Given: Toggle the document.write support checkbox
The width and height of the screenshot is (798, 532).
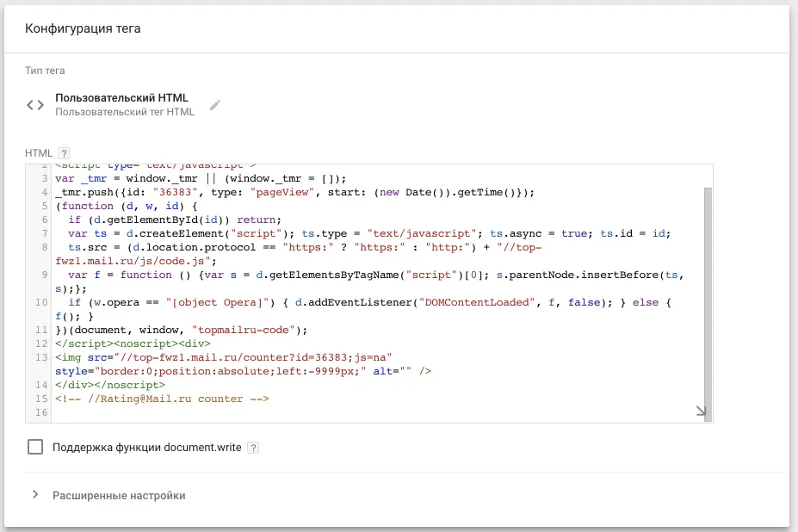Looking at the screenshot, I should 34,447.
